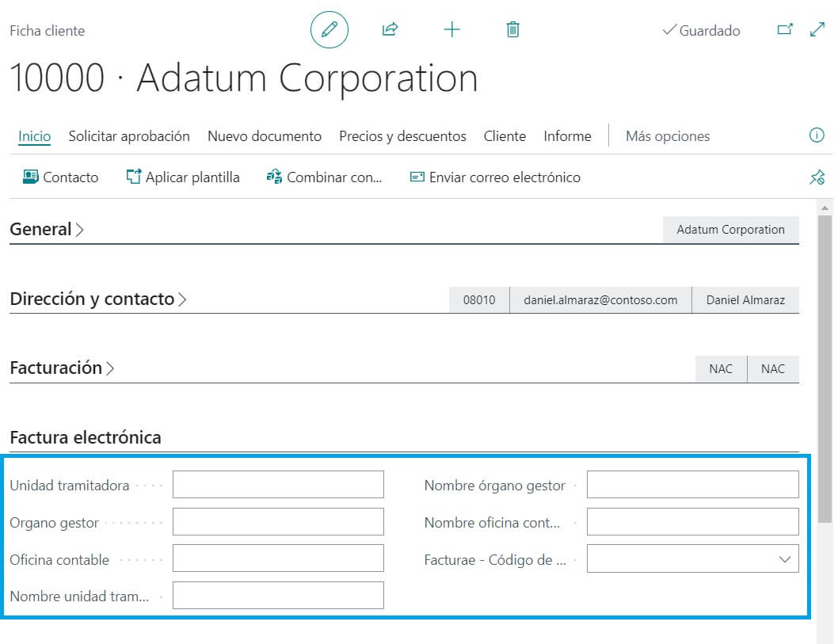Image resolution: width=838 pixels, height=644 pixels.
Task: Click Enviar correo electrónico
Action: pos(495,177)
